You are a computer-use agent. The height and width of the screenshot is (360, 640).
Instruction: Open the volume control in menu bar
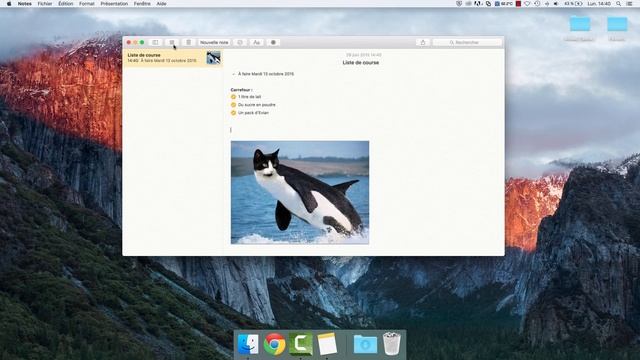(x=556, y=4)
